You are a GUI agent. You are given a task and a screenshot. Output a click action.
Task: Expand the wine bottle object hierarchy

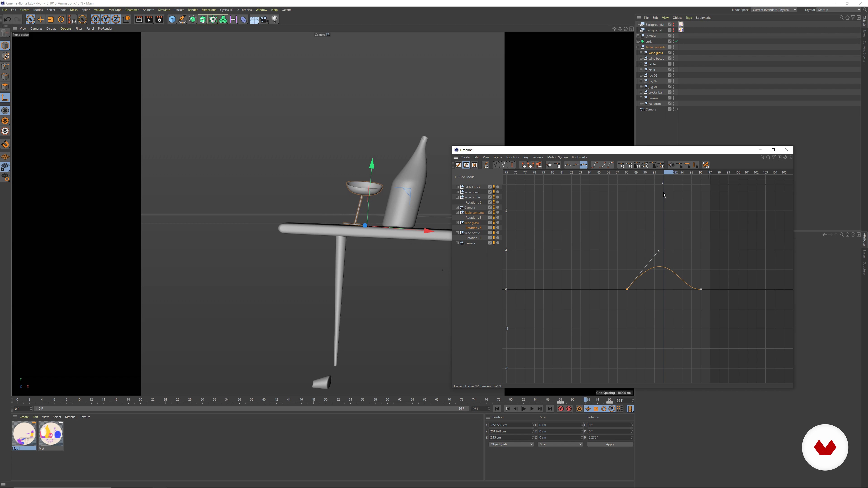641,59
